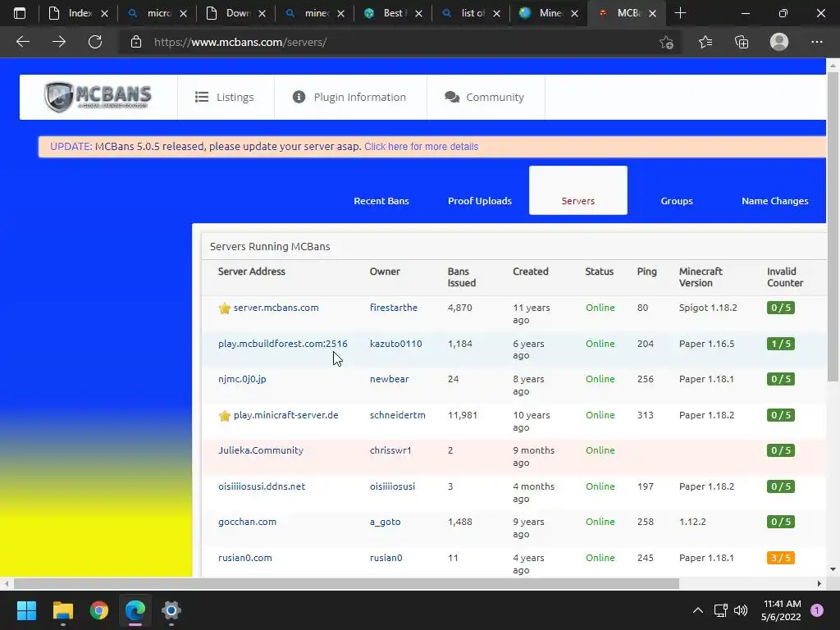Click the scroll down arrow of vertical scrollbar
The image size is (840, 630).
pyautogui.click(x=833, y=569)
